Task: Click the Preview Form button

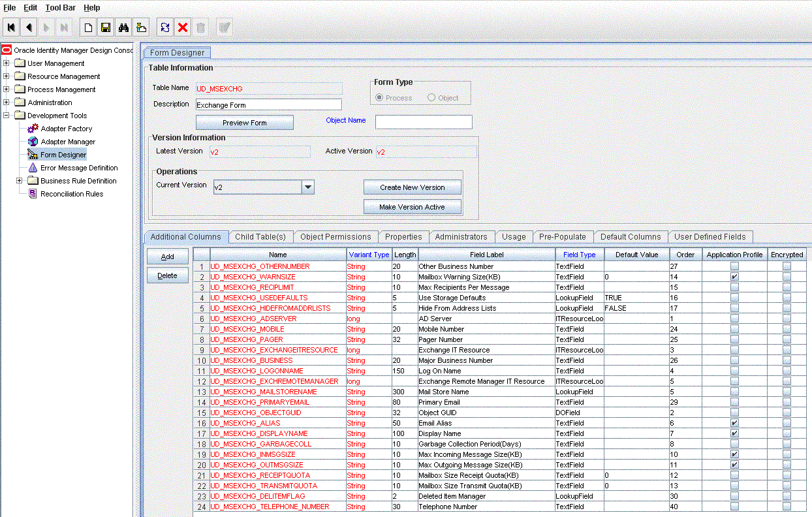Action: pos(245,123)
